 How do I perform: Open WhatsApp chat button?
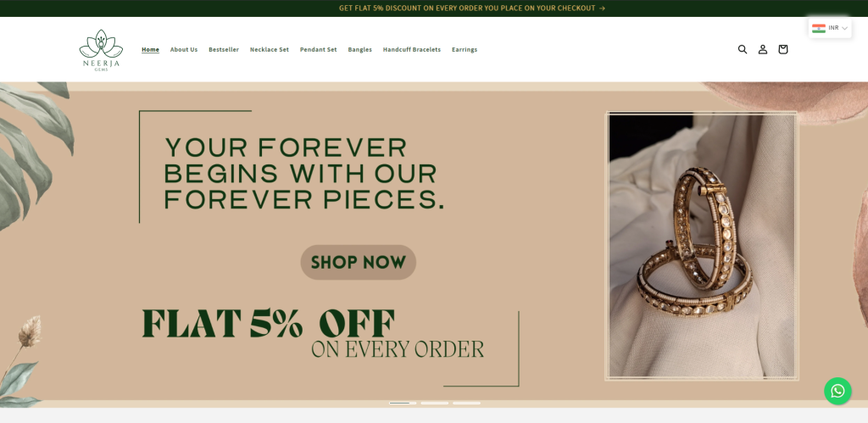point(837,391)
